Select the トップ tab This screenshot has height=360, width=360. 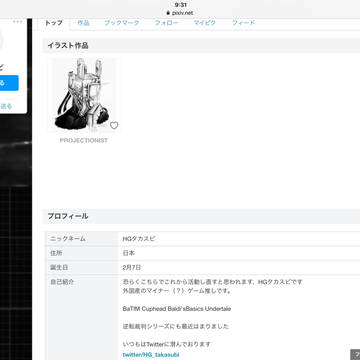(x=54, y=23)
